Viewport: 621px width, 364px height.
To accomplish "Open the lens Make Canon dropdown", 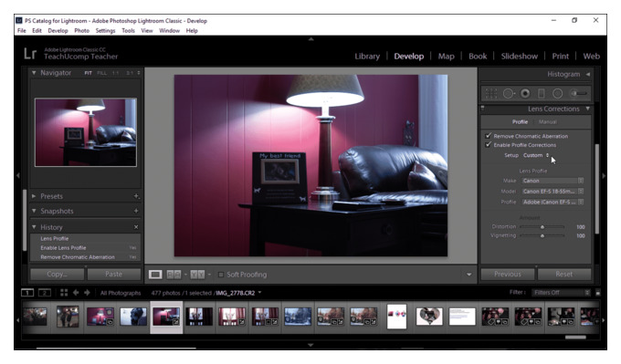I will [553, 181].
